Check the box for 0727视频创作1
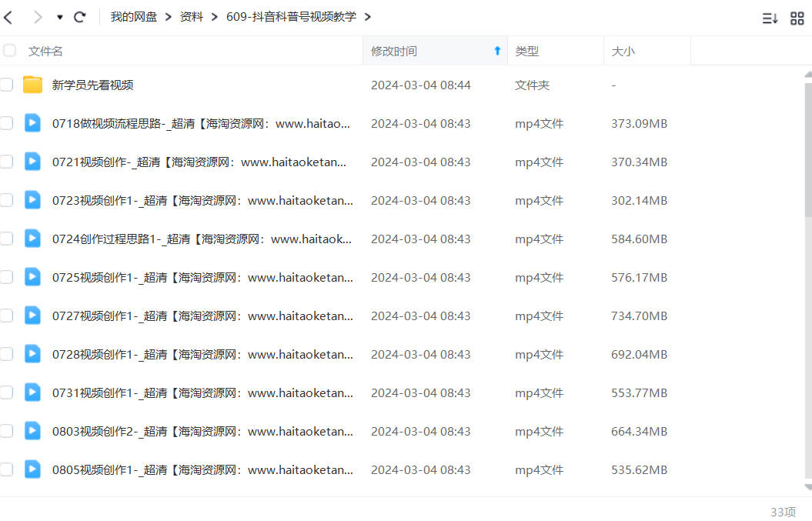Screen dimensions: 812x521 coord(6,316)
